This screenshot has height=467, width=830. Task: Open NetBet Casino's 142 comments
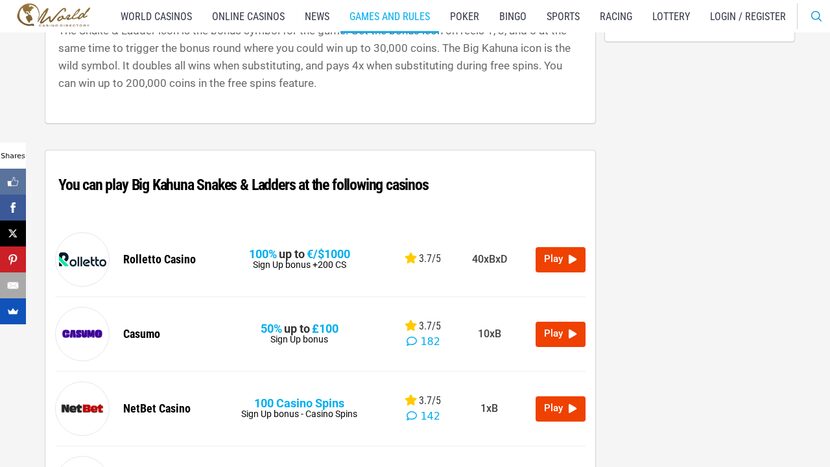click(422, 417)
